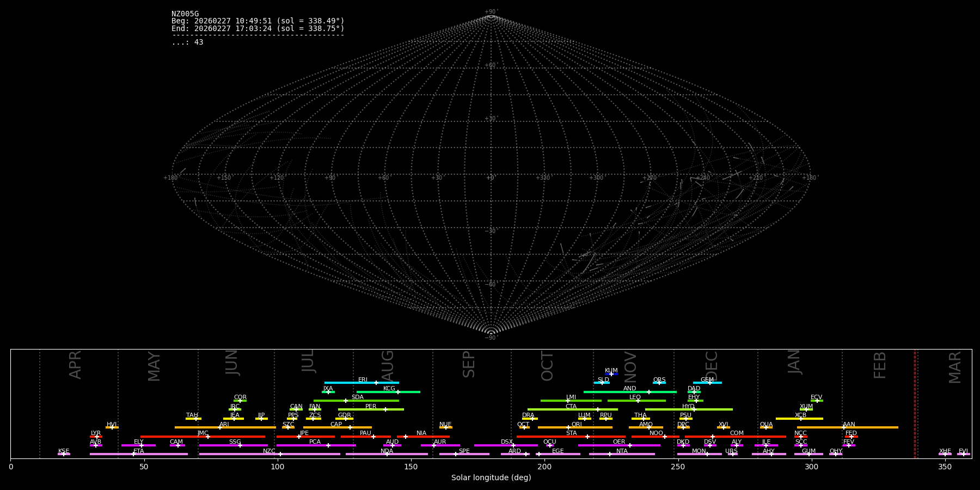The width and height of the screenshot is (980, 490).
Task: Click the +60 latitude label on sky map
Action: click(x=491, y=65)
